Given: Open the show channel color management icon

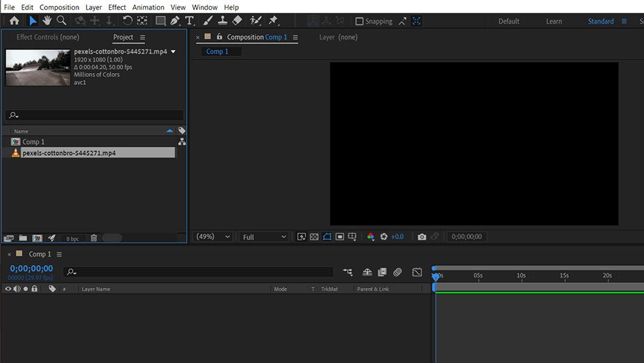Looking at the screenshot, I should click(370, 237).
